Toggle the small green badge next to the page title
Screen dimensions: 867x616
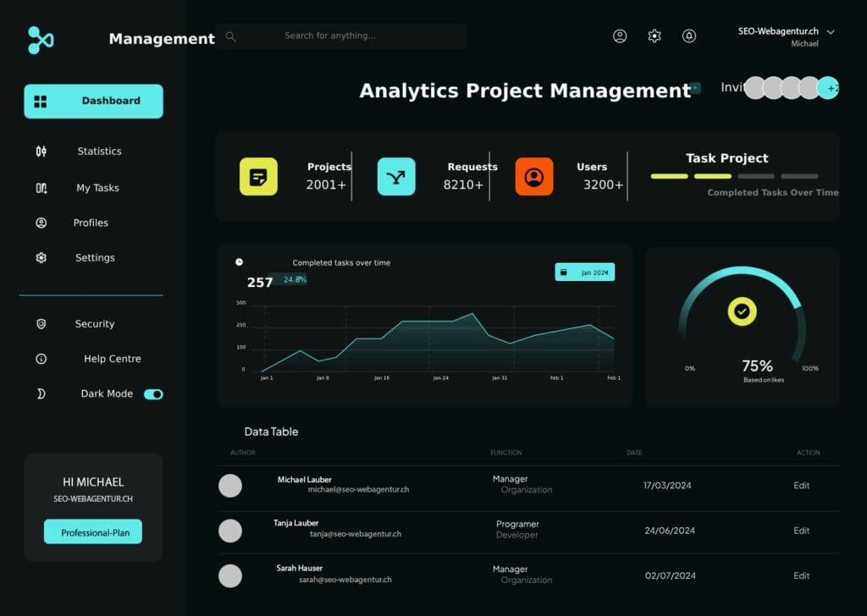pyautogui.click(x=694, y=87)
